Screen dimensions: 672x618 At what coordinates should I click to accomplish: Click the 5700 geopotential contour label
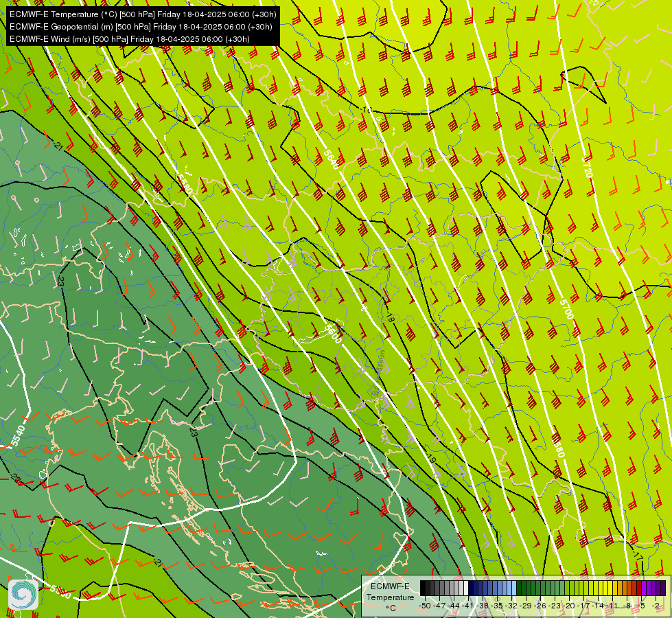(566, 310)
